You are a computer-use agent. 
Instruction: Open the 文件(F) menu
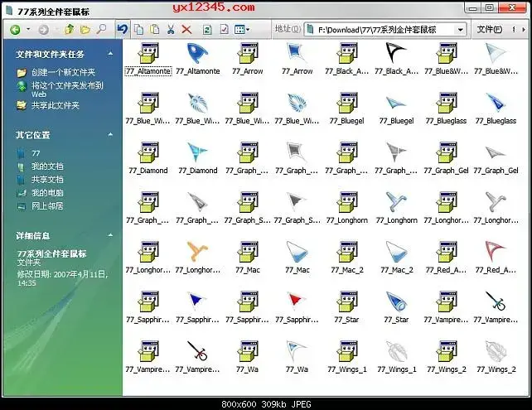point(489,30)
